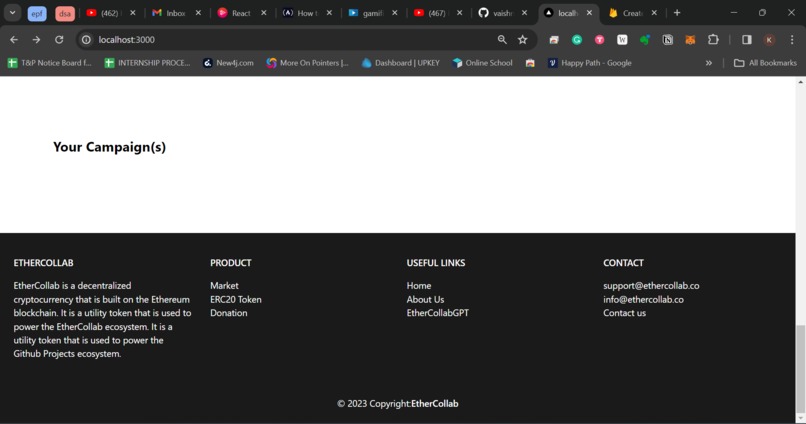Viewport: 806px width, 424px height.
Task: Open Dashboard | UPKEY bookmark
Action: point(400,63)
